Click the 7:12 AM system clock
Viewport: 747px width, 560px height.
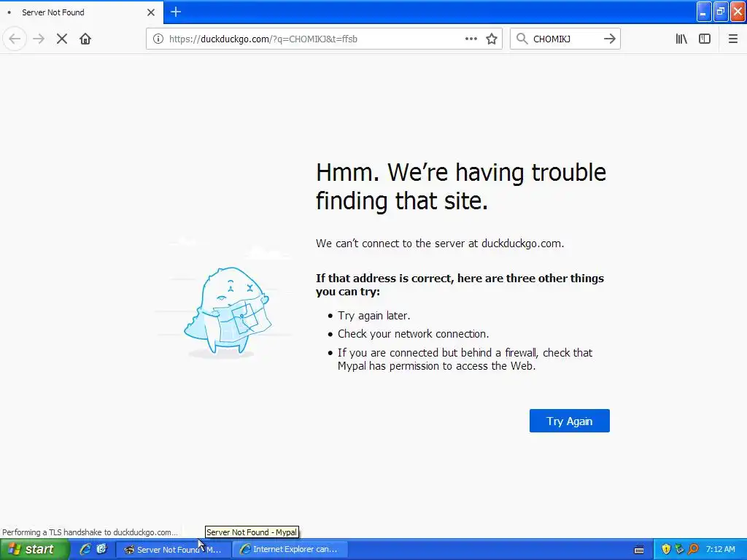coord(720,549)
